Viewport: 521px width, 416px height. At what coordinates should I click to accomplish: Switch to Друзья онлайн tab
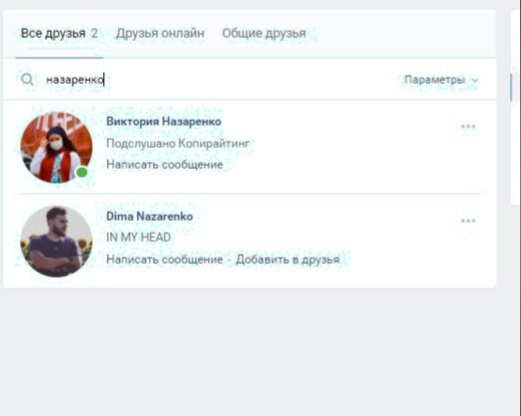(160, 33)
